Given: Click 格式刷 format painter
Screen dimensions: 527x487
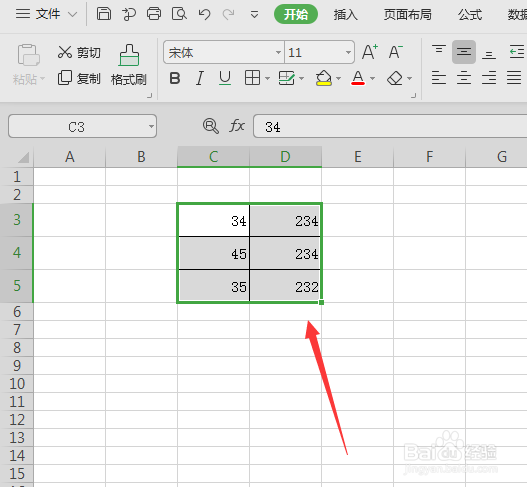Looking at the screenshot, I should click(x=129, y=65).
